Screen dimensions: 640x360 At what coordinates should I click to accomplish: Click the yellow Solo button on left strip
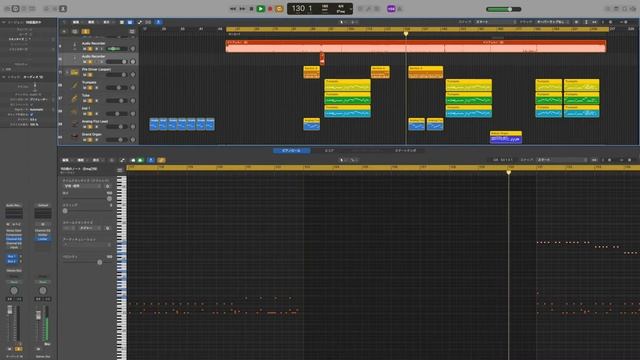coord(18,349)
